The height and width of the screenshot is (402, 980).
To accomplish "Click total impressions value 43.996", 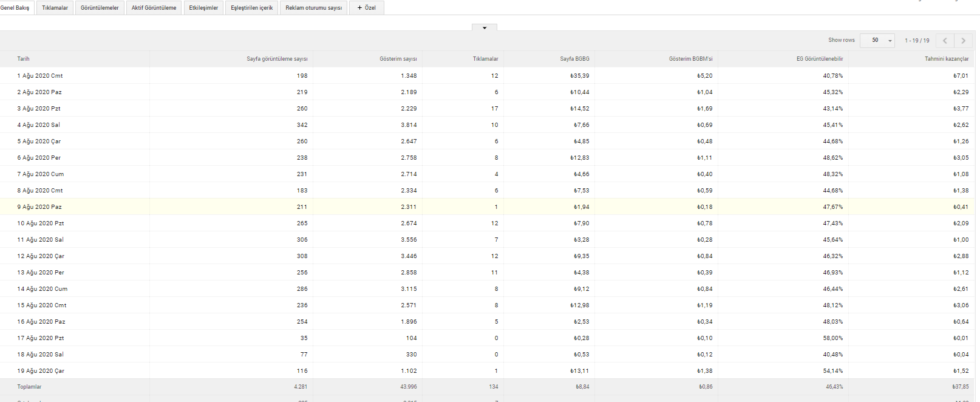I will point(409,387).
